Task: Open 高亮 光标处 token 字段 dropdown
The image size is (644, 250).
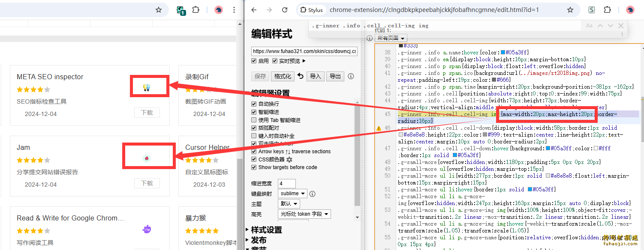Action: 304,214
